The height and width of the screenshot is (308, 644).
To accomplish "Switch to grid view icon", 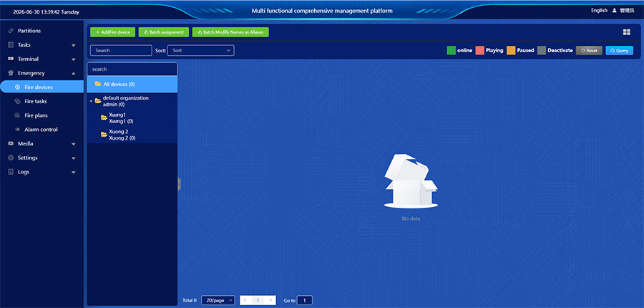I will (626, 32).
